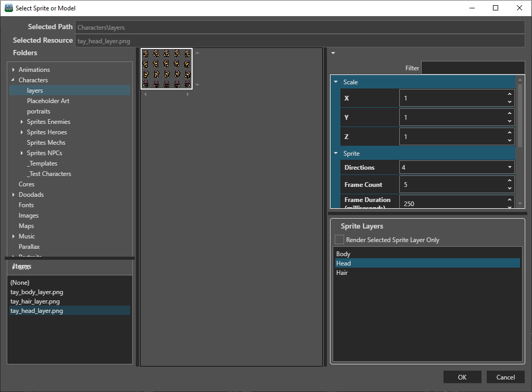
Task: Expand the Animations folder
Action: click(14, 70)
